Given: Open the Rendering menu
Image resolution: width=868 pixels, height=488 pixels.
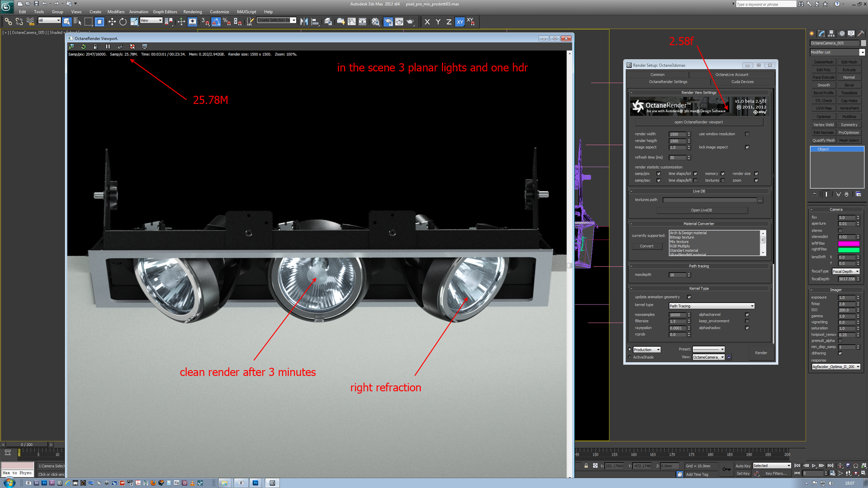Looking at the screenshot, I should click(192, 12).
